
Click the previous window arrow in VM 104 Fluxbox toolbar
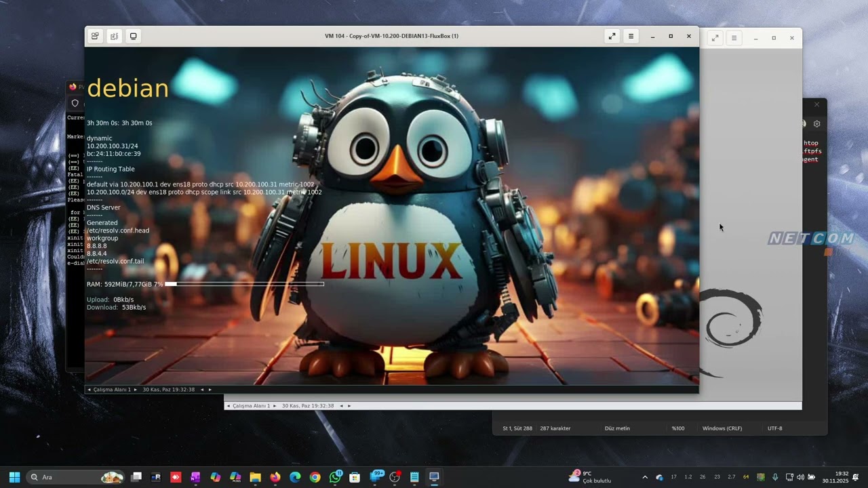pyautogui.click(x=202, y=390)
